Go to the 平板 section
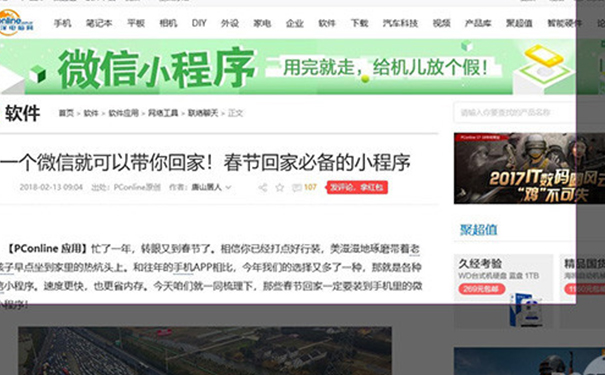605x375 pixels. coord(136,23)
